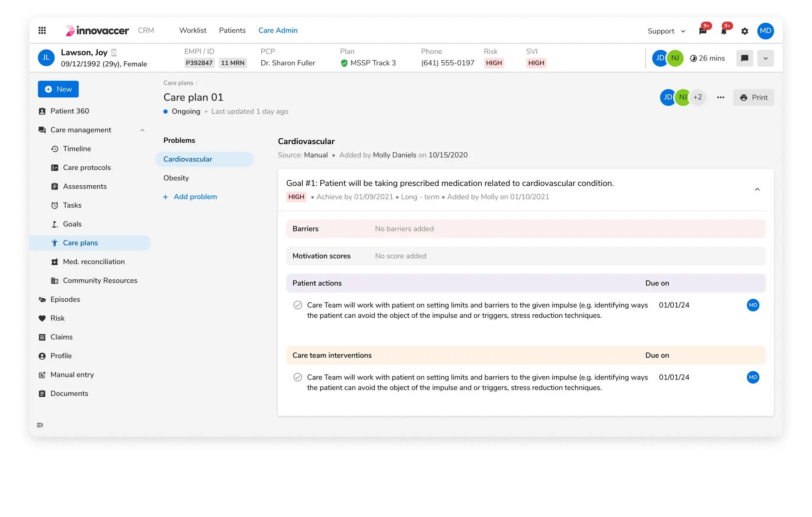The height and width of the screenshot is (517, 812).
Task: Expand the patient header chevron dropdown
Action: (765, 58)
